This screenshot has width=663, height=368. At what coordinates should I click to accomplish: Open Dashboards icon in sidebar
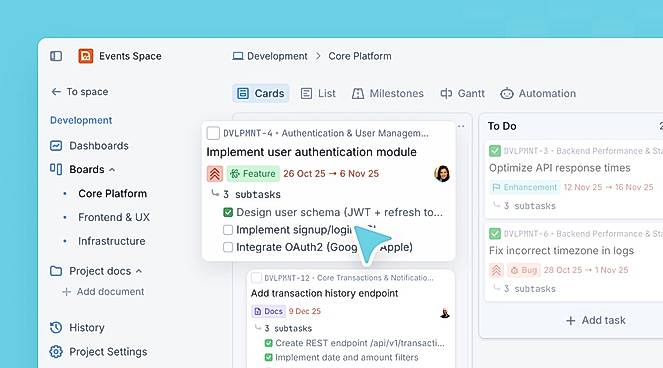click(x=56, y=146)
